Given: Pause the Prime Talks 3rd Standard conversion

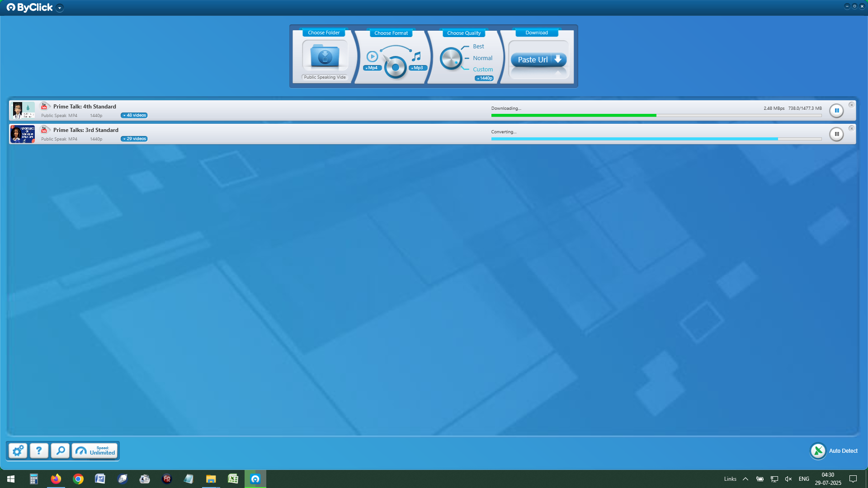Looking at the screenshot, I should pyautogui.click(x=836, y=134).
